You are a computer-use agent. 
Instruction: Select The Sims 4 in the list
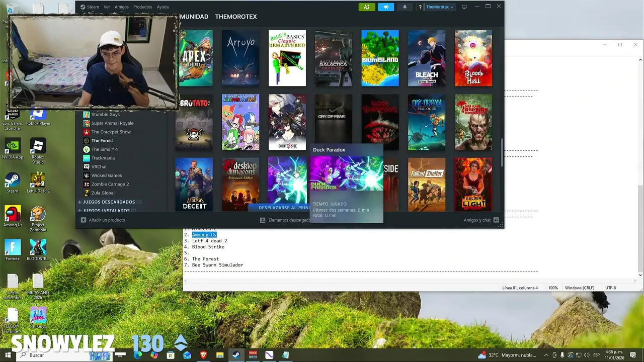[x=104, y=149]
